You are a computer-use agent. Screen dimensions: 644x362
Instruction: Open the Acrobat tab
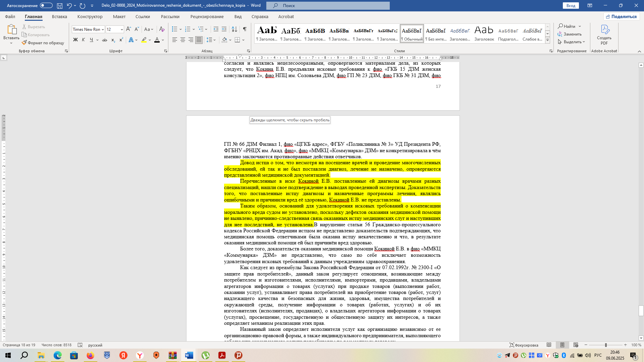286,16
